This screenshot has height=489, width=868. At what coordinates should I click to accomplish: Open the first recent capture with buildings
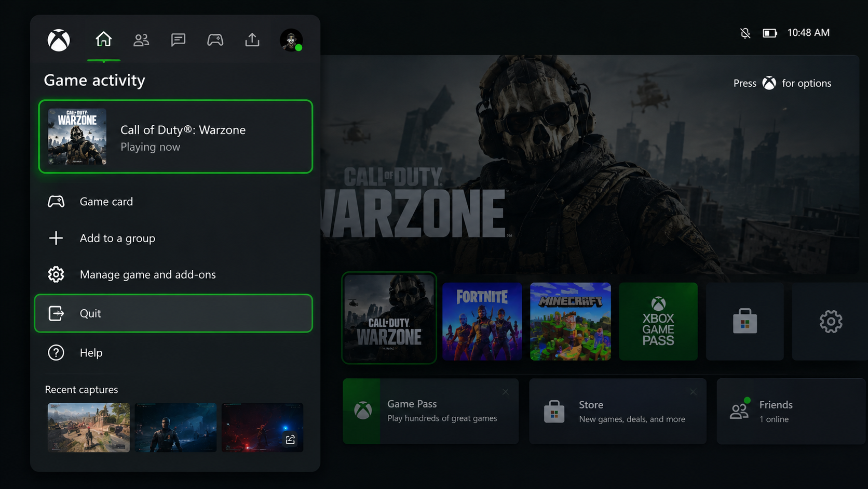point(89,427)
